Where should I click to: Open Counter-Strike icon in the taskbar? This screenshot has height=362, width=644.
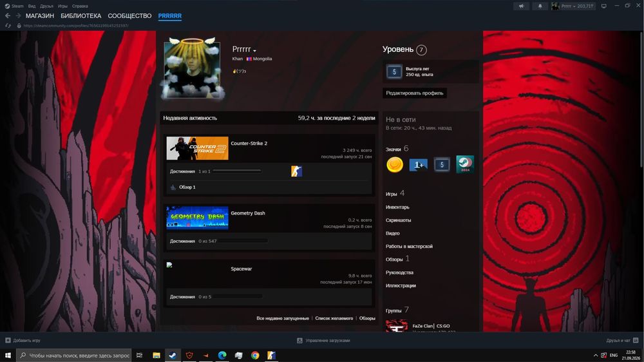(x=272, y=355)
